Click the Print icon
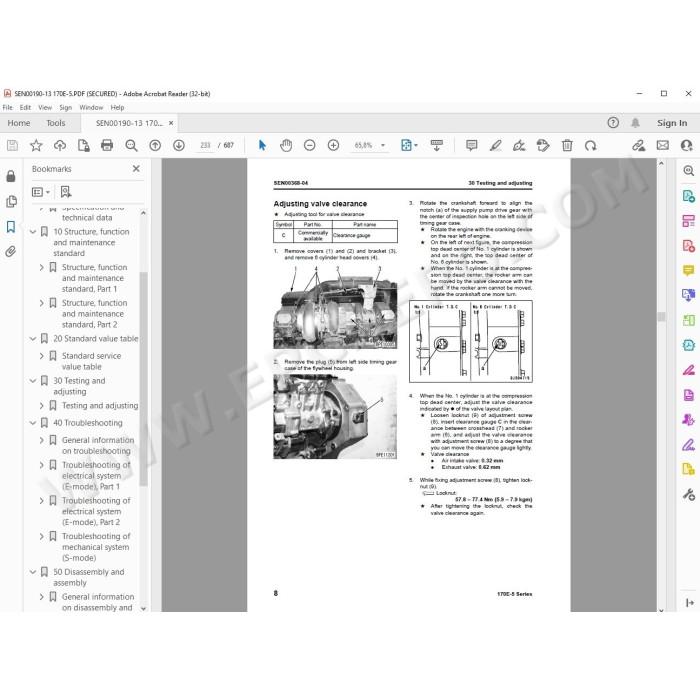The image size is (700, 700). pos(107,145)
